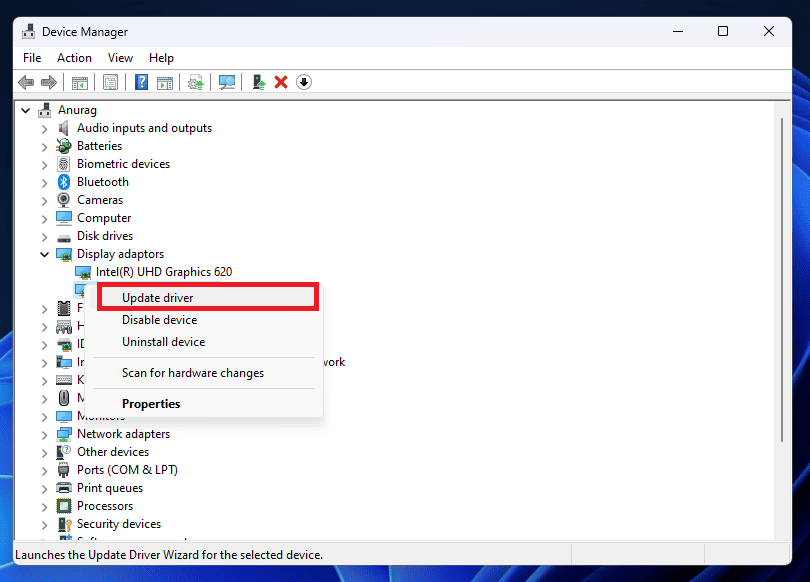Screen dimensions: 810x582
Task: Expand the Audio inputs and outputs node
Action: pos(44,129)
